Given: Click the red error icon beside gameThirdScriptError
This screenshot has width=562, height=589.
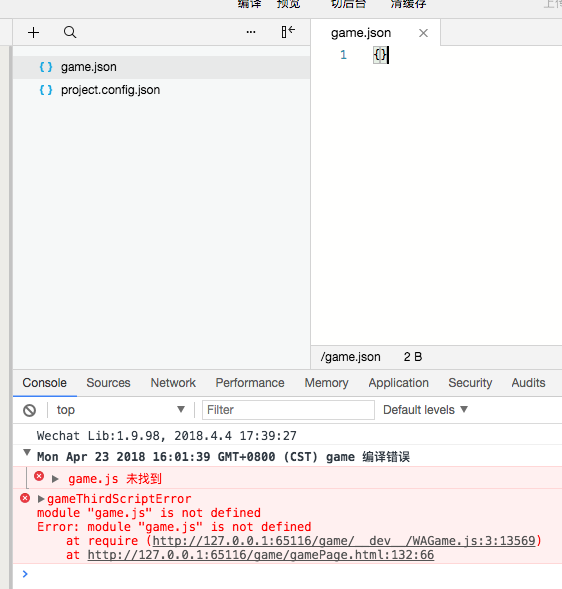Looking at the screenshot, I should click(x=25, y=498).
